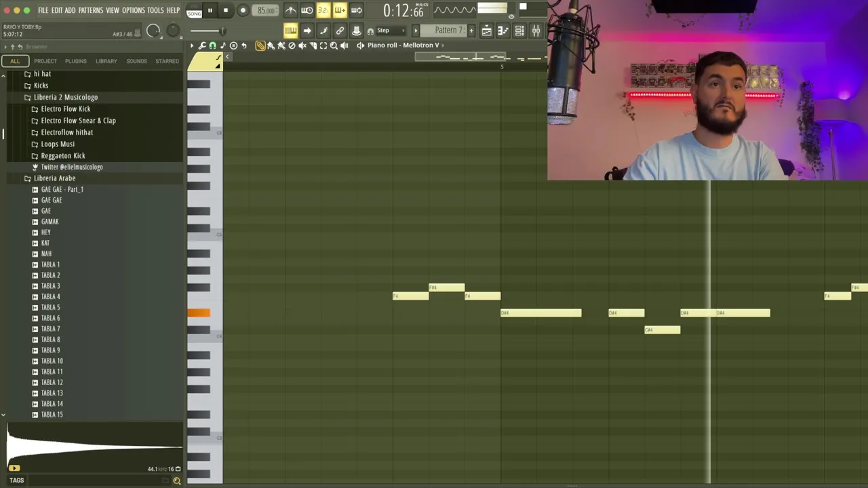Screen dimensions: 868x488
Task: Select the Paint brush tool
Action: tap(271, 45)
